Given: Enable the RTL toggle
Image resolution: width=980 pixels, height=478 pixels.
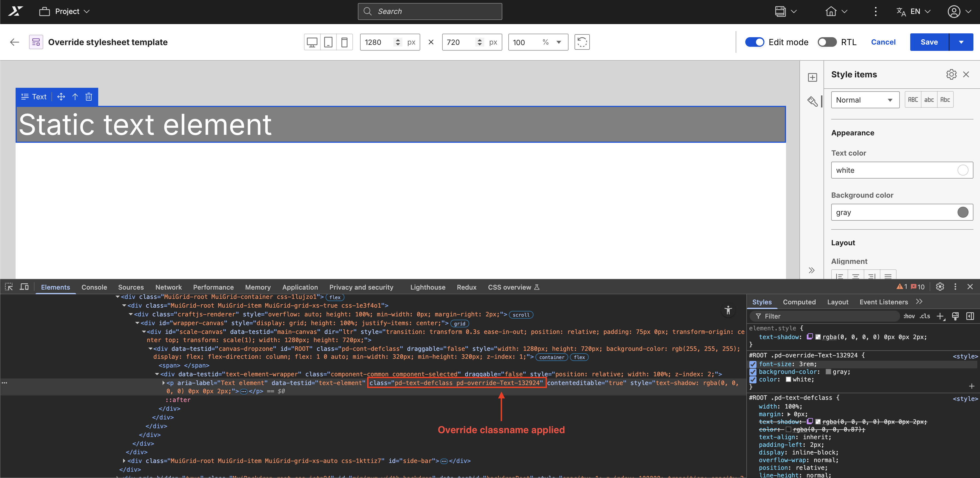Looking at the screenshot, I should coord(827,42).
